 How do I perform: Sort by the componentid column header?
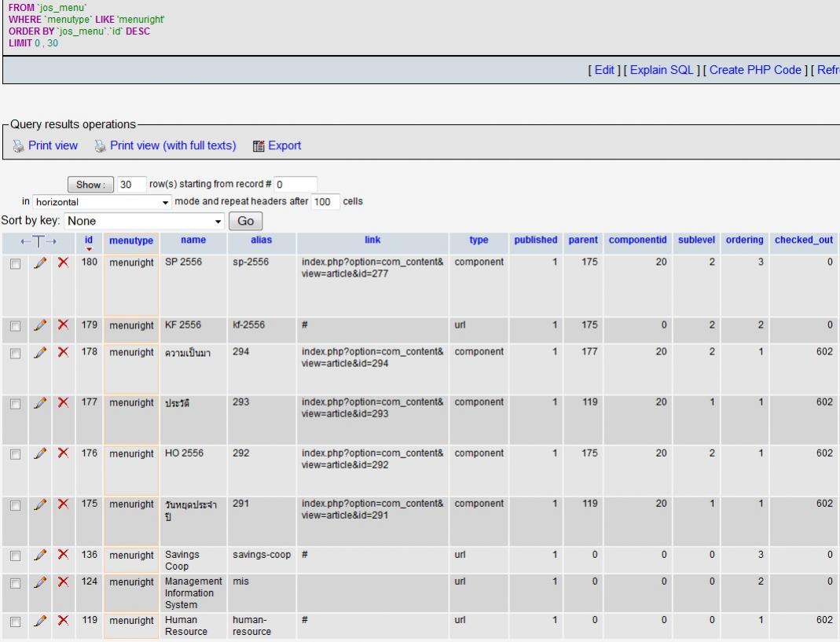637,240
